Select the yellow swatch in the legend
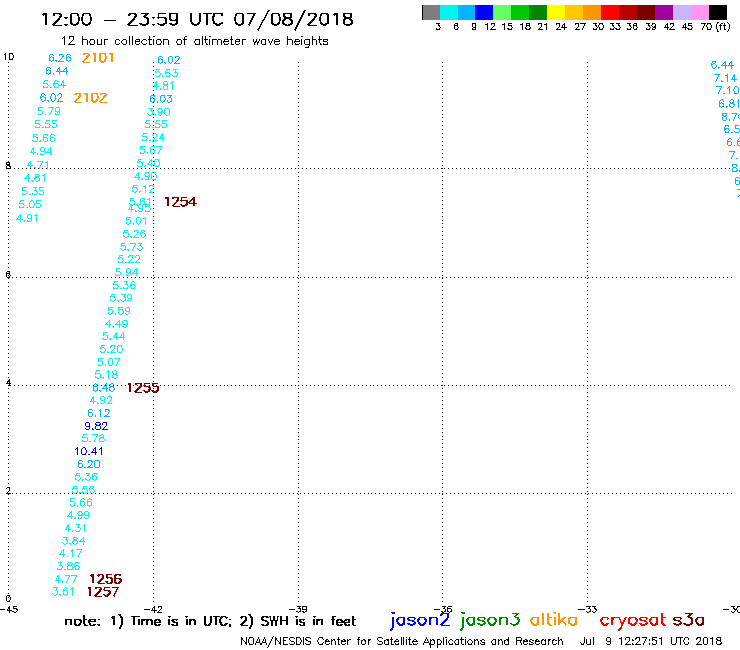 coord(556,12)
